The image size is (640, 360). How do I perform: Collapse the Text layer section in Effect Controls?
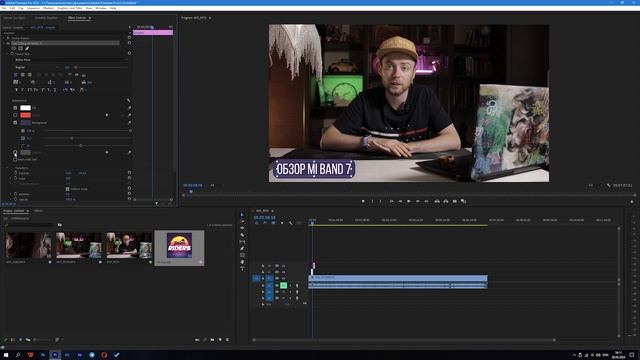[4, 43]
